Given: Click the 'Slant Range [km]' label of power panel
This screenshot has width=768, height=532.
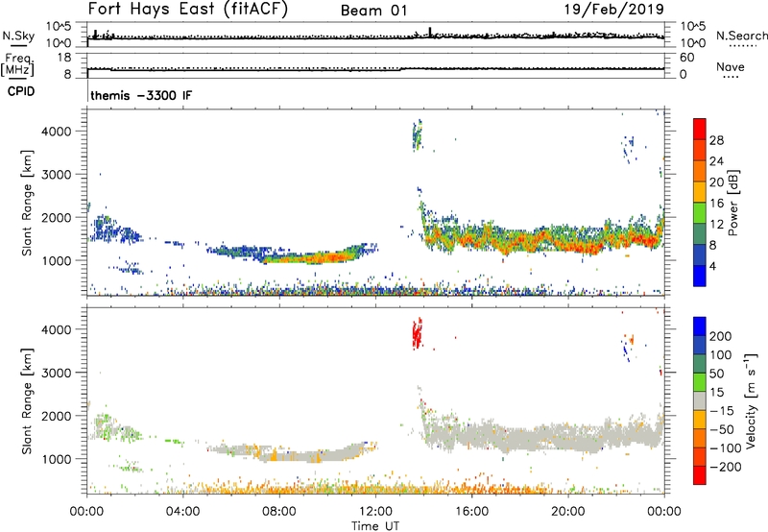Looking at the screenshot, I should (x=27, y=203).
